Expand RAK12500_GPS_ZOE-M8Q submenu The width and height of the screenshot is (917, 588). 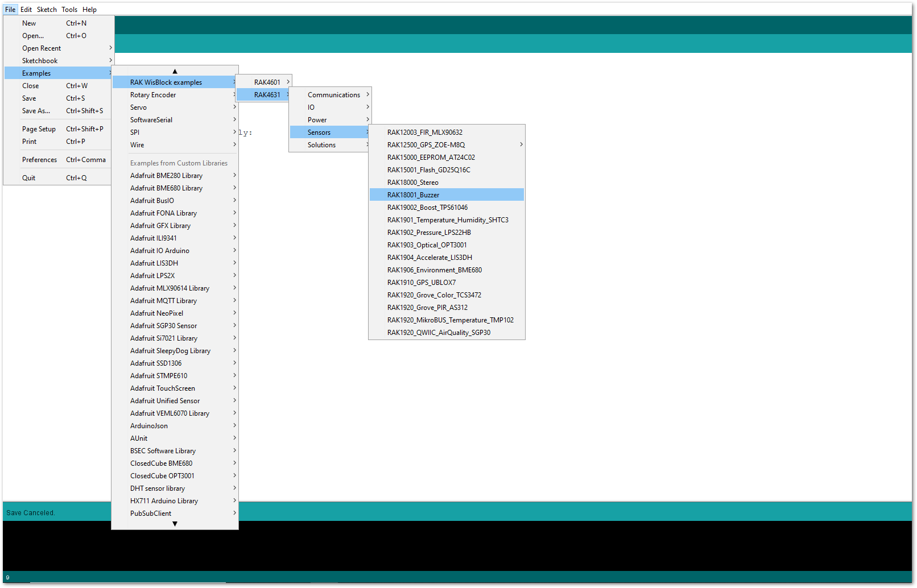click(447, 145)
